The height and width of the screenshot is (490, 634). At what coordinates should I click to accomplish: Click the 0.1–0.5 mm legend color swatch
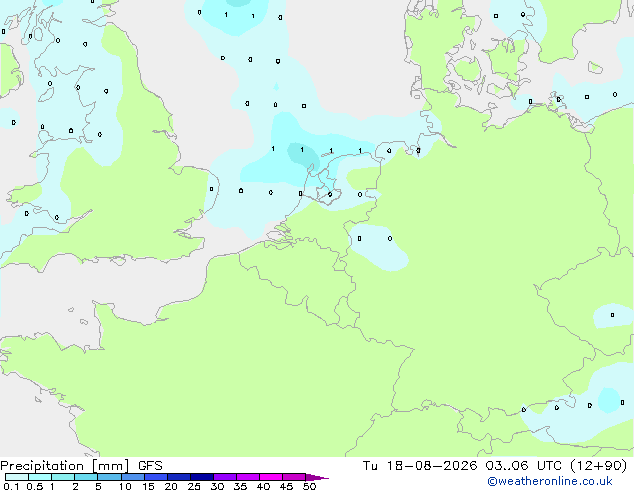[17, 477]
